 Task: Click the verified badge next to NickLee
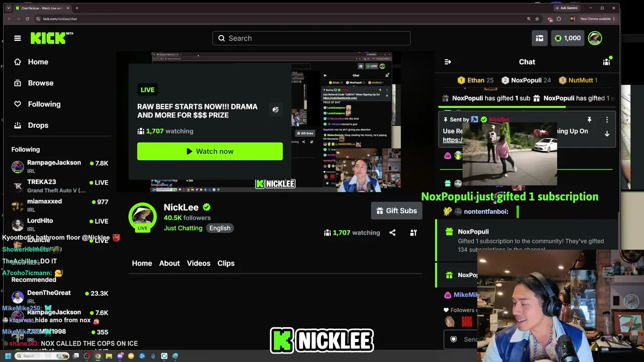click(x=206, y=207)
